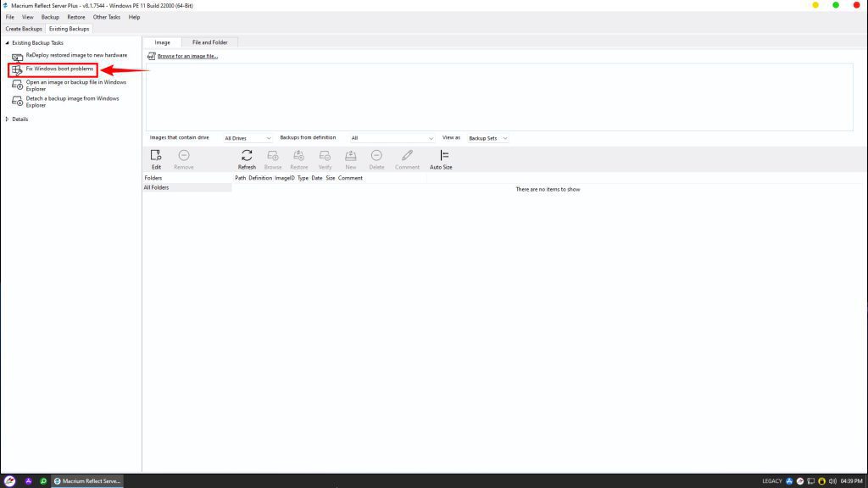Image resolution: width=868 pixels, height=488 pixels.
Task: Open the Help menu
Action: [x=135, y=17]
